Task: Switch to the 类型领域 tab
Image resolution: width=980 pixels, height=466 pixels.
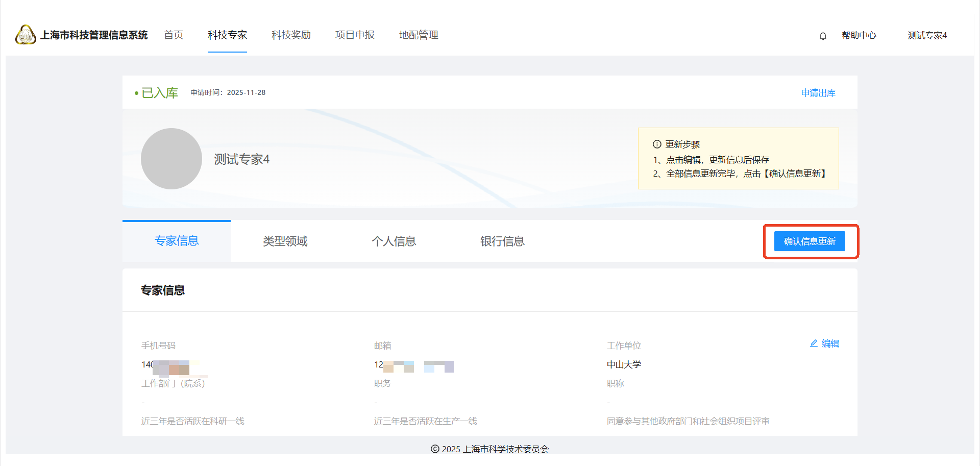Action: (x=285, y=241)
